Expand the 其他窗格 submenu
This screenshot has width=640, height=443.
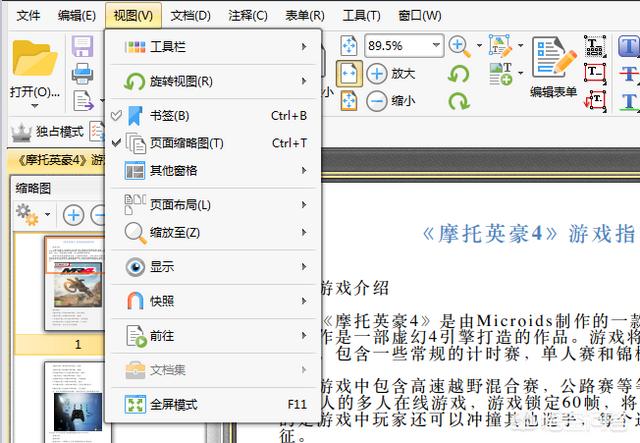tap(213, 170)
